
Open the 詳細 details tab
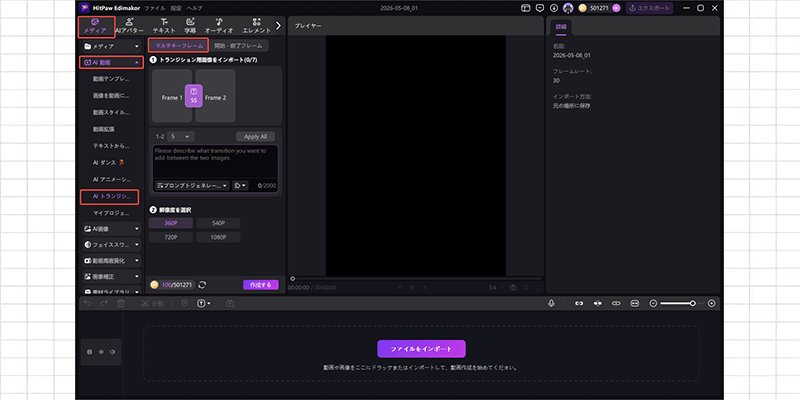coord(561,27)
